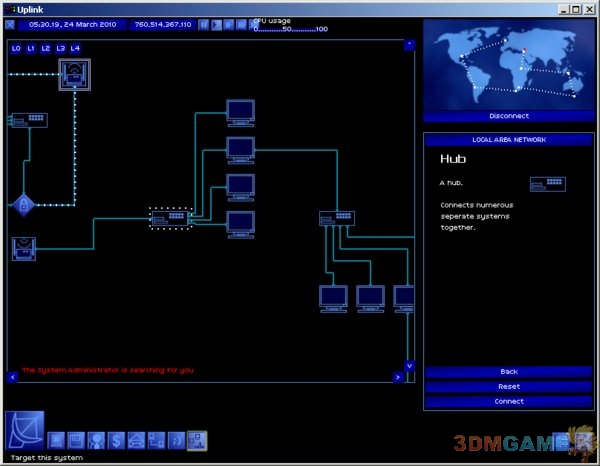Screen dimensions: 600x466
Task: Switch to LAN level L2
Action: point(46,48)
